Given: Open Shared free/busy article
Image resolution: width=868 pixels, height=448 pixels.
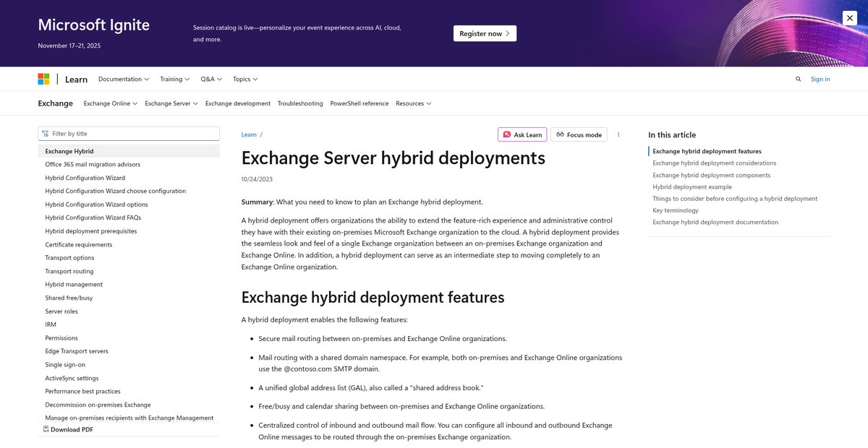Looking at the screenshot, I should pyautogui.click(x=69, y=298).
